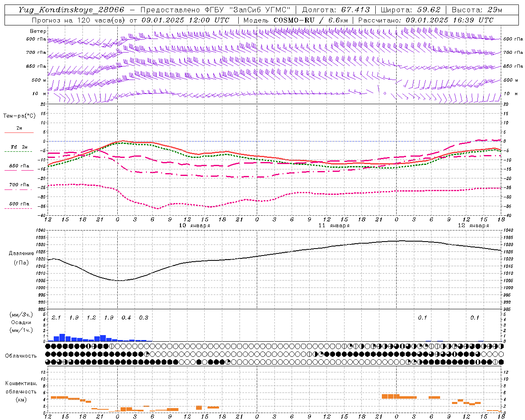Click the '(гПа)' pressure unit label
This screenshot has width=525, height=420.
tap(21, 263)
